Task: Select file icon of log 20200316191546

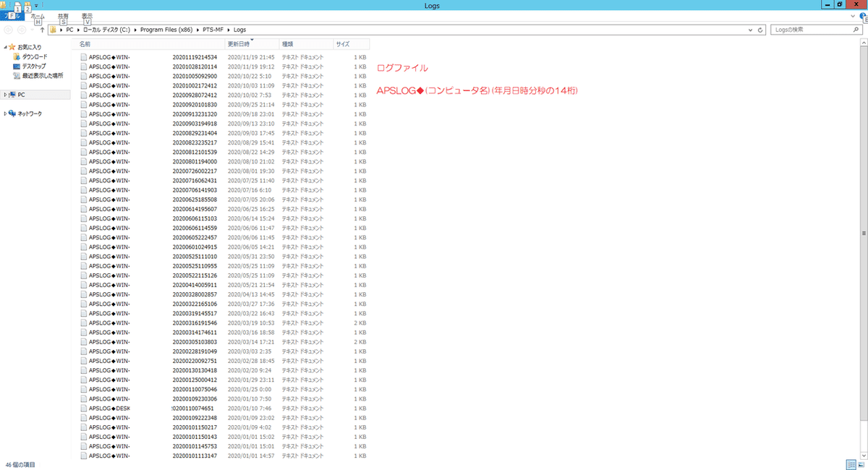Action: pos(84,322)
